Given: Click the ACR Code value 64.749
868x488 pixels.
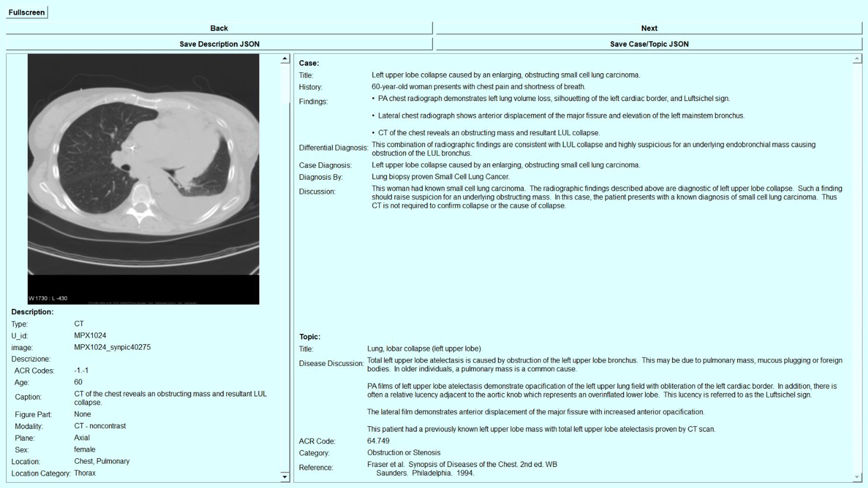Looking at the screenshot, I should click(x=378, y=441).
